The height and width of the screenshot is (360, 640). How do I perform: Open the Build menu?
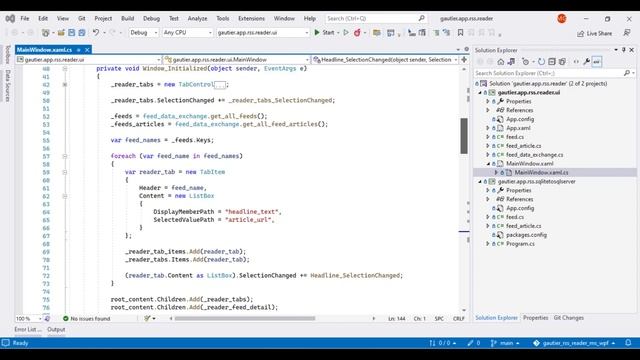[127, 18]
